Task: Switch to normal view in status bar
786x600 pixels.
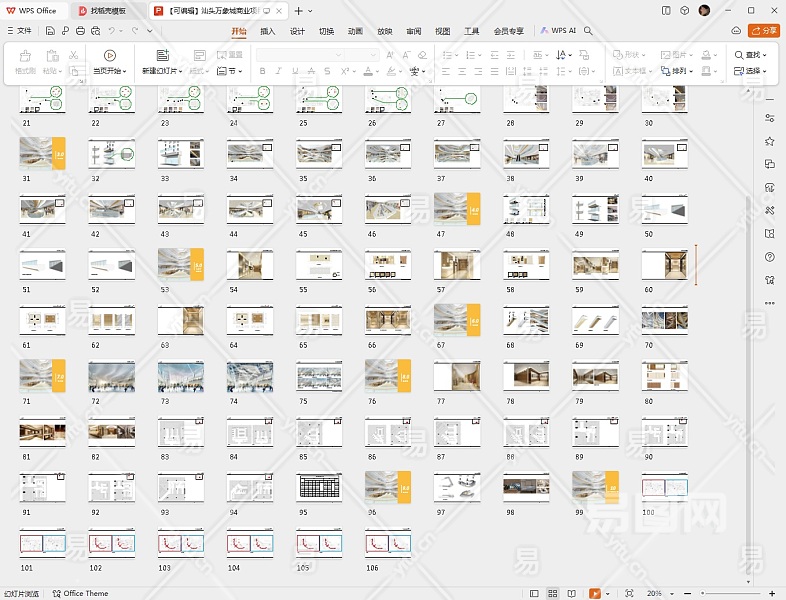Action: 535,594
